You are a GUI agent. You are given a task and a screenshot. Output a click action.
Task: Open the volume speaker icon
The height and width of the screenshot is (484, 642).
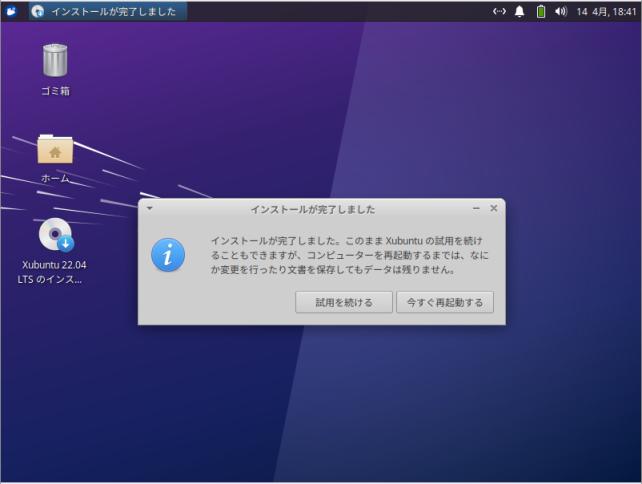click(561, 11)
